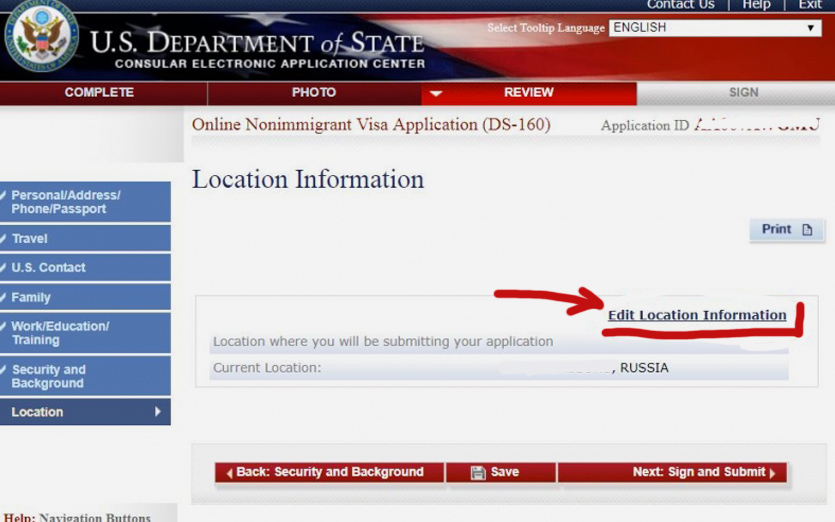Click Next: Sign and Submit button

[672, 472]
